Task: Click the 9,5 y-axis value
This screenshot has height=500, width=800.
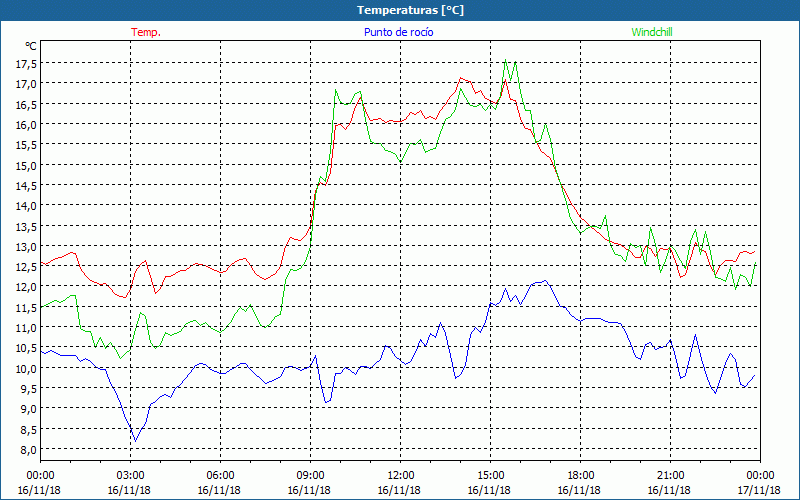Action: point(28,388)
